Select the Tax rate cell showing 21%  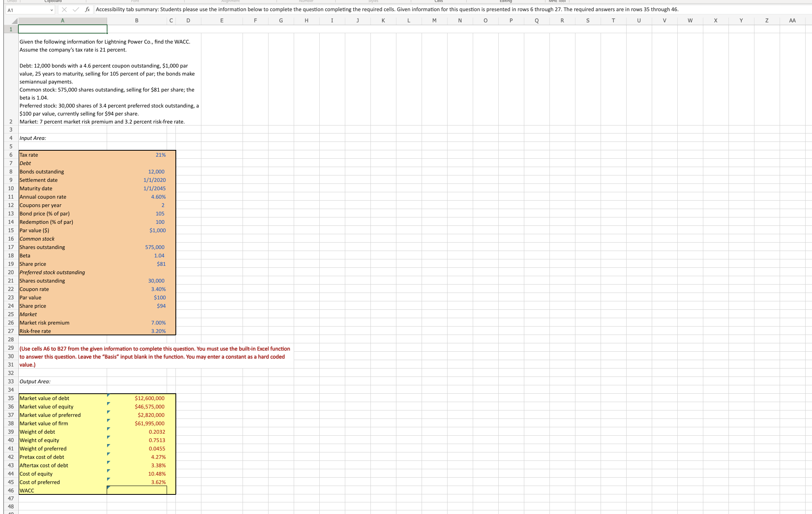(x=137, y=155)
